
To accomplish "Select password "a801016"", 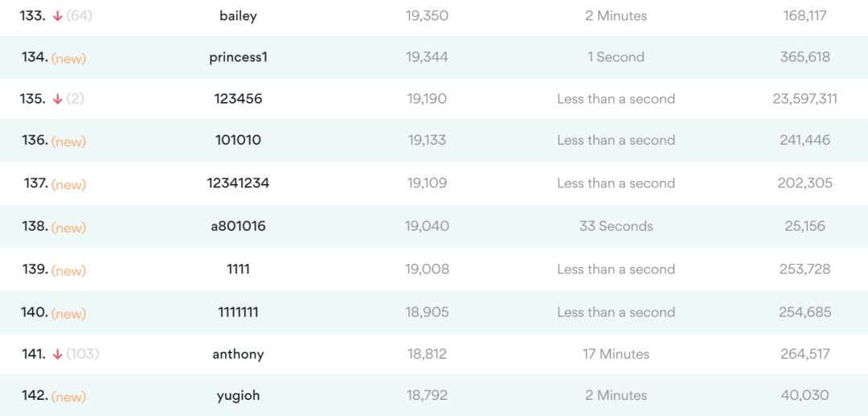I will click(238, 226).
